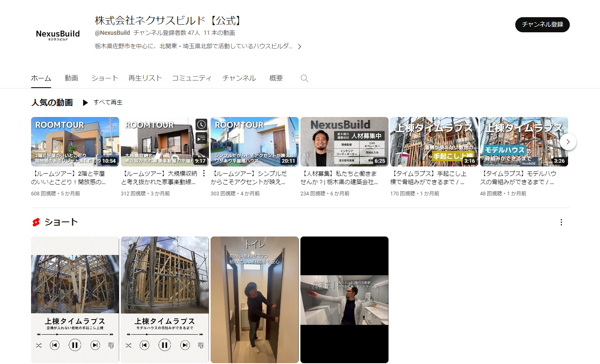Open the 人材募集 私たちと働きませんか video title
The image size is (600, 364).
tap(339, 178)
